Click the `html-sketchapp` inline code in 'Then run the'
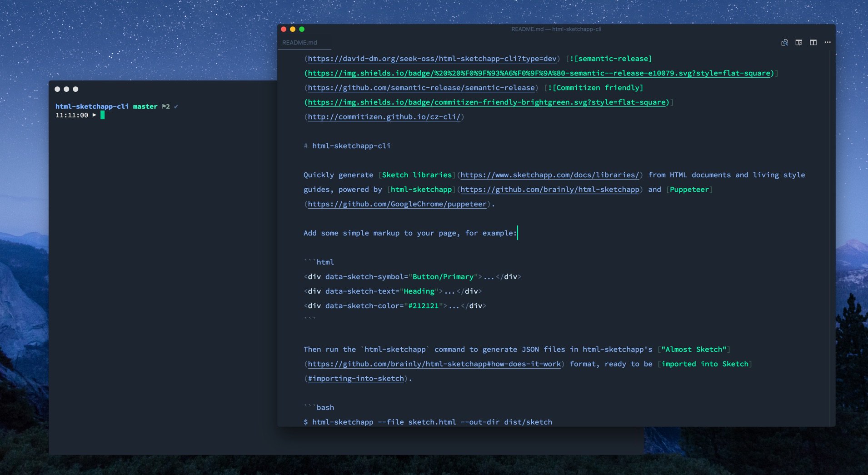This screenshot has height=475, width=868. [x=395, y=350]
